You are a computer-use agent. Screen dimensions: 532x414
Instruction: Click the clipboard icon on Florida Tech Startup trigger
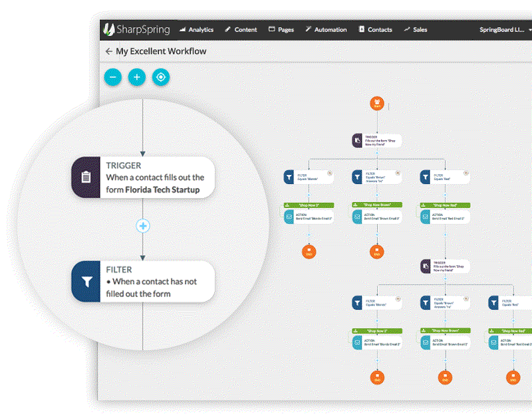(86, 177)
